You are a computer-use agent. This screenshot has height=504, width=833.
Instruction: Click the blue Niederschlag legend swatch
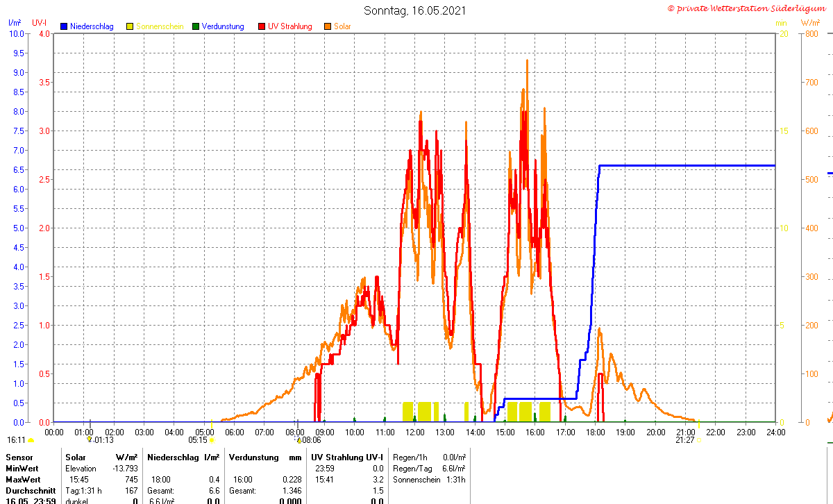[x=65, y=26]
